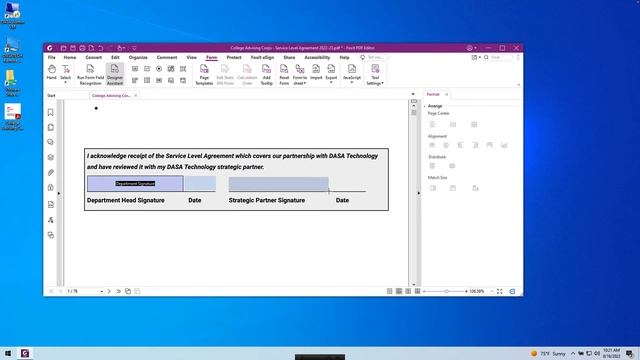The image size is (640, 360).
Task: Click the Tell me search box
Action: (376, 58)
